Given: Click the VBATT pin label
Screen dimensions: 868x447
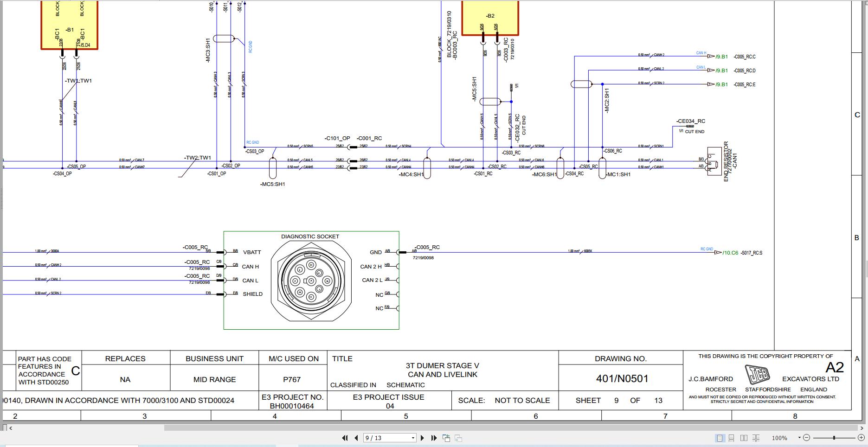Looking at the screenshot, I should click(x=252, y=252).
